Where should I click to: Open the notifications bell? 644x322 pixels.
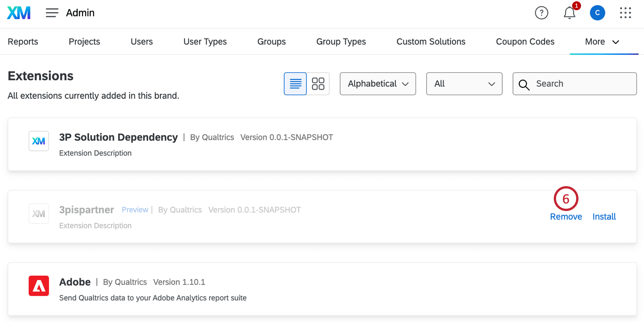click(569, 13)
